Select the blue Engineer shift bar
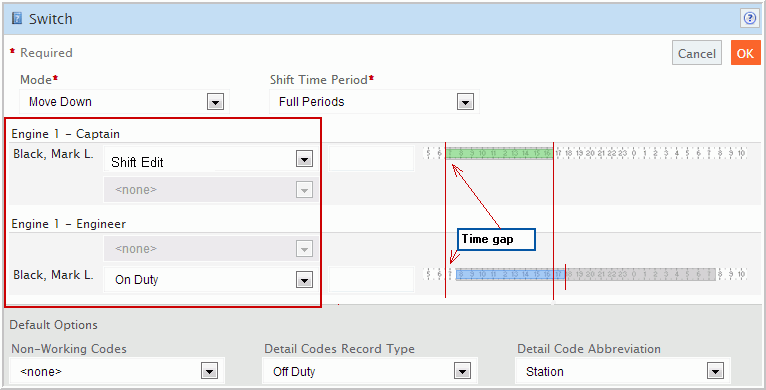The image size is (766, 390). point(510,274)
